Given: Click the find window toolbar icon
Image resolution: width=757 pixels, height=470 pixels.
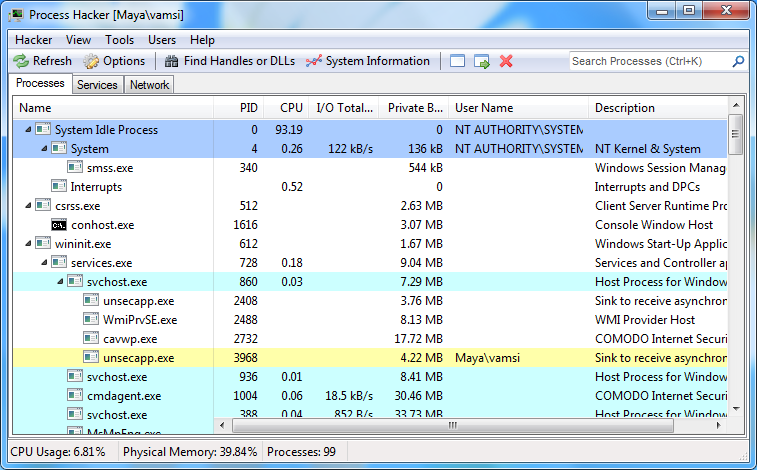Looking at the screenshot, I should click(457, 61).
